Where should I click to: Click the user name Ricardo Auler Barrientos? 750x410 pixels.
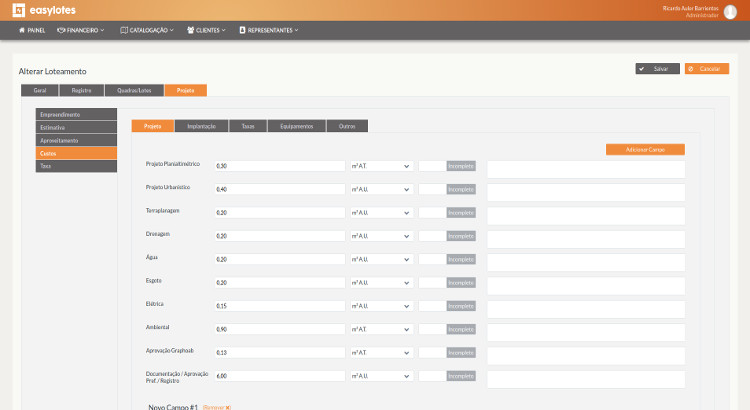click(690, 9)
